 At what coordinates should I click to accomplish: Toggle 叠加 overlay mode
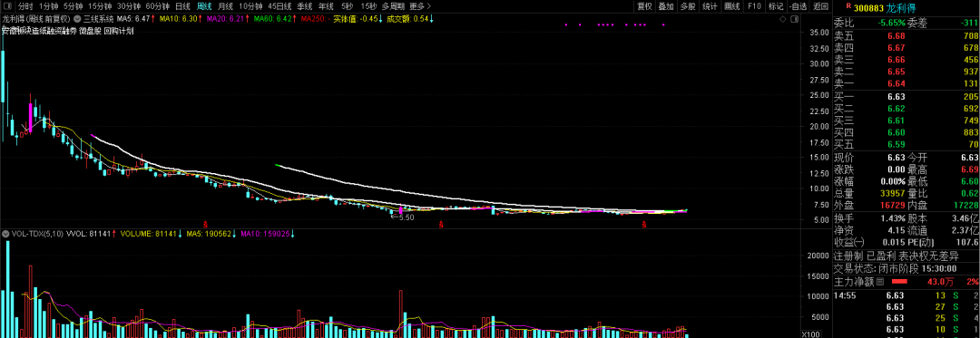pyautogui.click(x=666, y=6)
